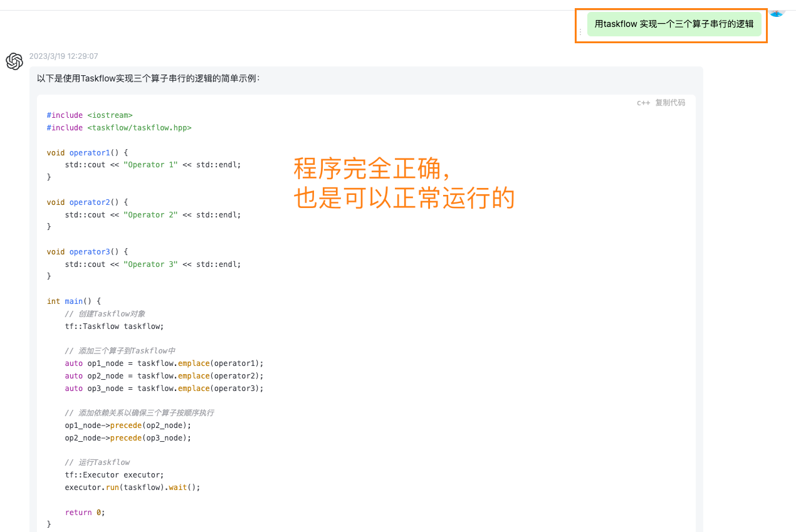Click the comment 添加依赖关系以确保三个算子按顺序执行
This screenshot has height=532, width=796.
coord(140,413)
